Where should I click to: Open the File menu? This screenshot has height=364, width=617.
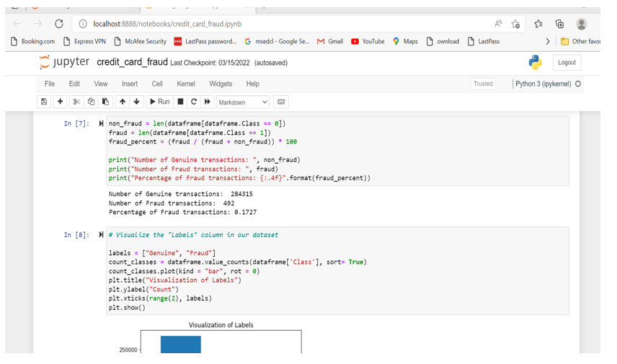[50, 84]
